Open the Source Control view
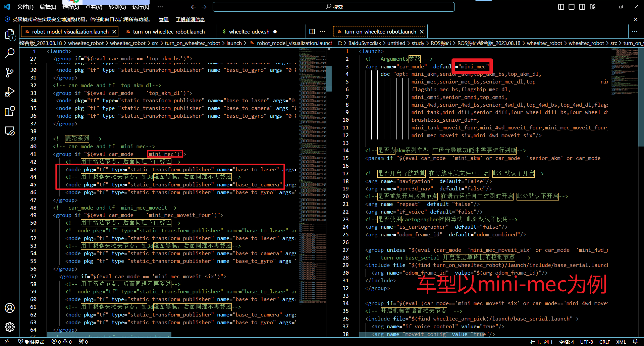 (10, 72)
